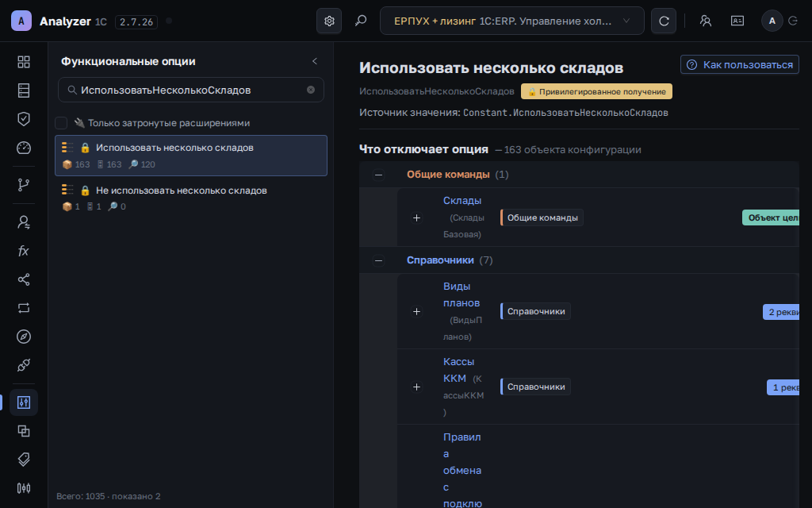Click the Analyzer logo badge
Screen dimensions: 812x508
click(x=21, y=21)
